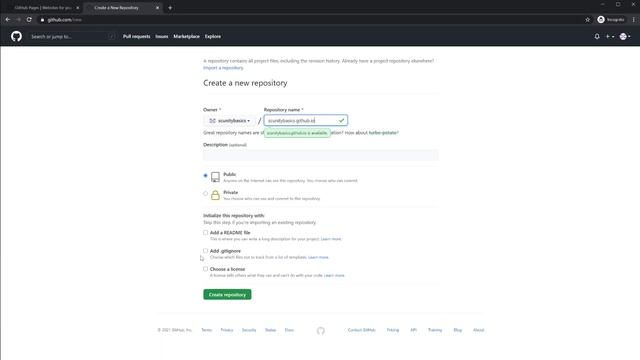The height and width of the screenshot is (360, 640).
Task: Switch to the GitHub Pages tab
Action: (x=42, y=8)
